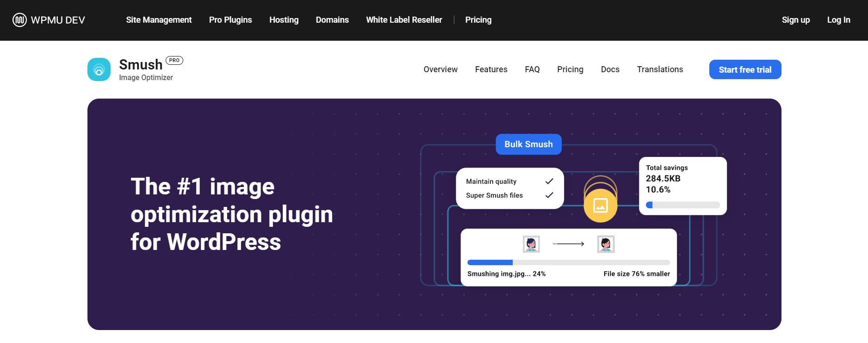Click the '284.5KB' savings value
Image resolution: width=868 pixels, height=343 pixels.
point(663,179)
